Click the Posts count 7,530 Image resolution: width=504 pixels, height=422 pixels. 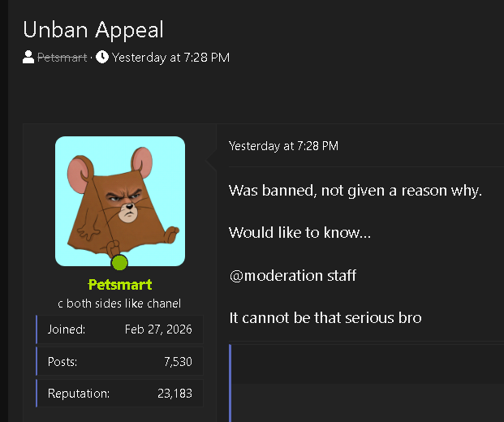click(x=178, y=362)
